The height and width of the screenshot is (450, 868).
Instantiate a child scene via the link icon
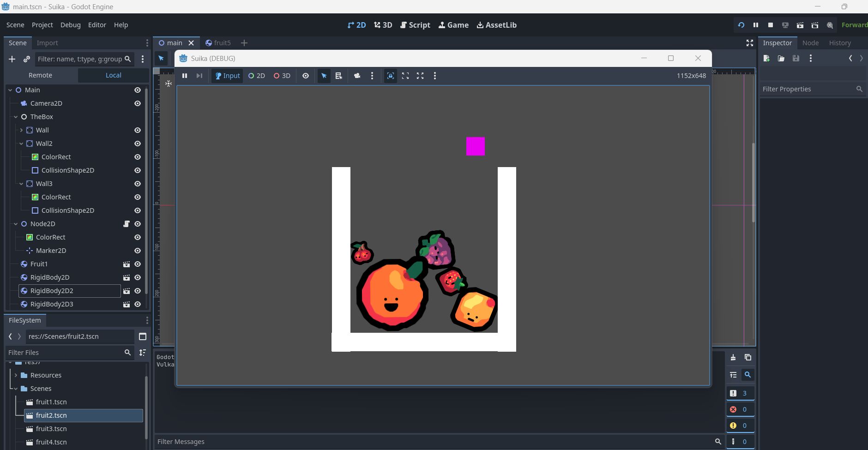(27, 59)
